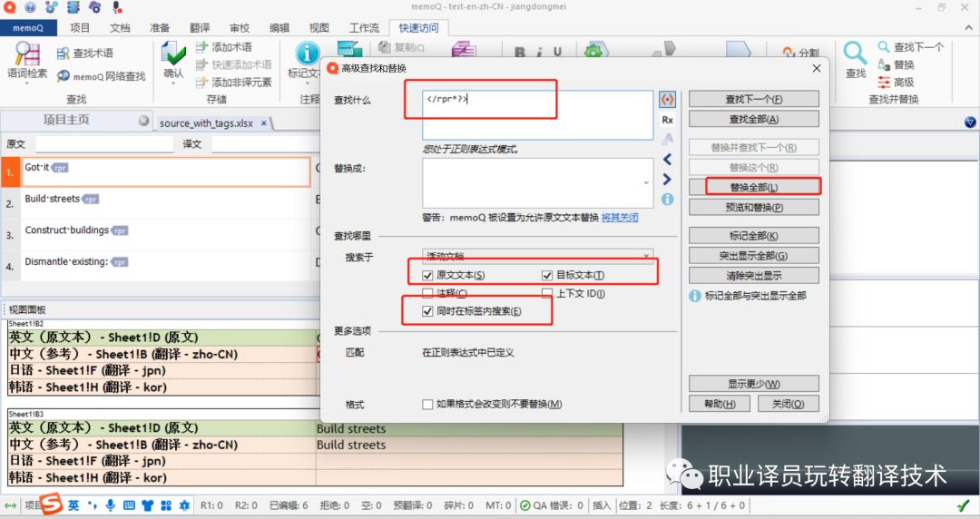The height and width of the screenshot is (519, 980).
Task: Enable 上下文 ID checkbox
Action: 547,293
